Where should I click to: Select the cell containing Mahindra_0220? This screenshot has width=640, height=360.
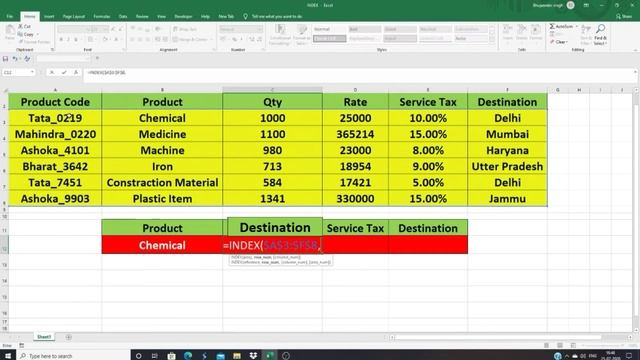click(55, 134)
